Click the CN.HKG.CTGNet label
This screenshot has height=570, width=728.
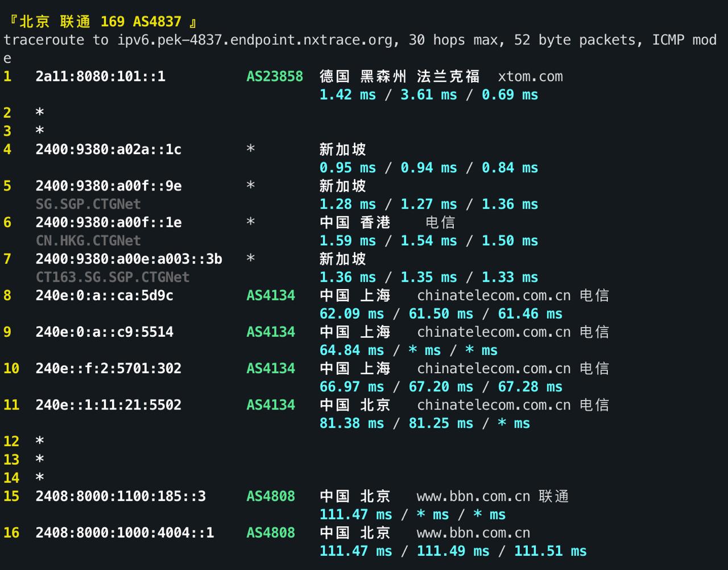[88, 240]
